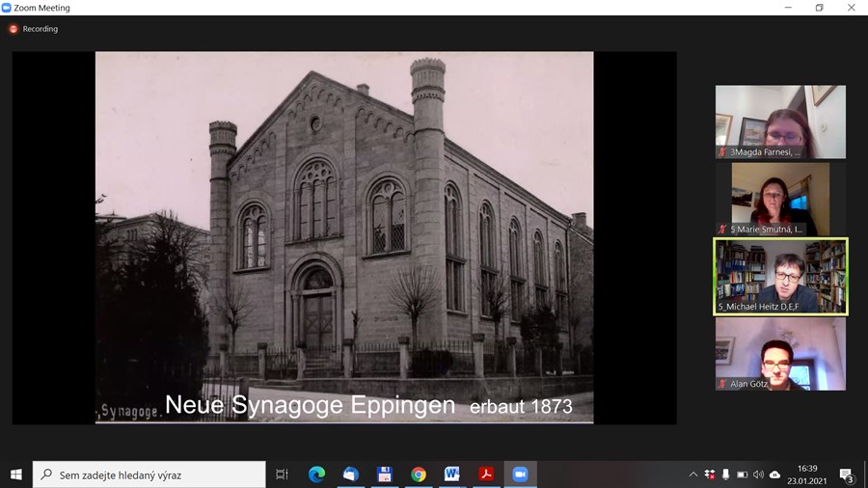Select the Alan Götz video tile
The width and height of the screenshot is (868, 488).
[780, 353]
